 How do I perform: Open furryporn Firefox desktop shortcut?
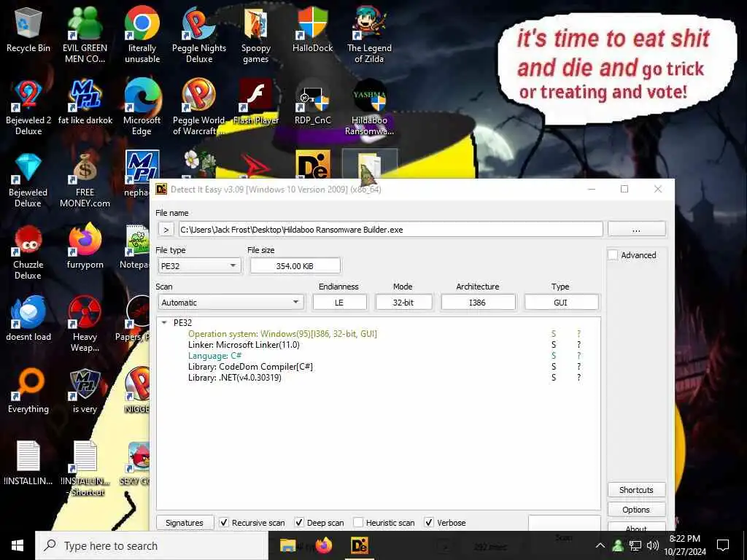click(x=85, y=246)
